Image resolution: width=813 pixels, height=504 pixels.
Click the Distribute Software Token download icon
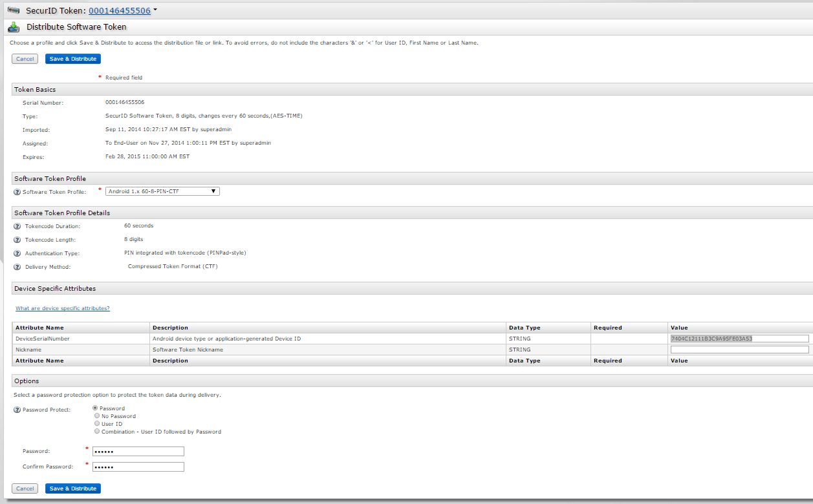(14, 27)
